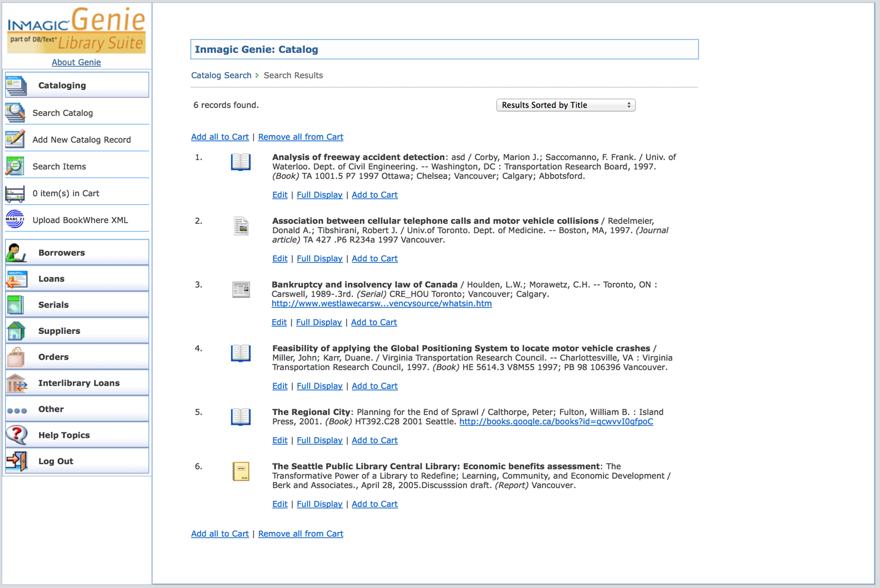The width and height of the screenshot is (880, 588).
Task: Click book icon for The Regional City
Action: tap(241, 417)
